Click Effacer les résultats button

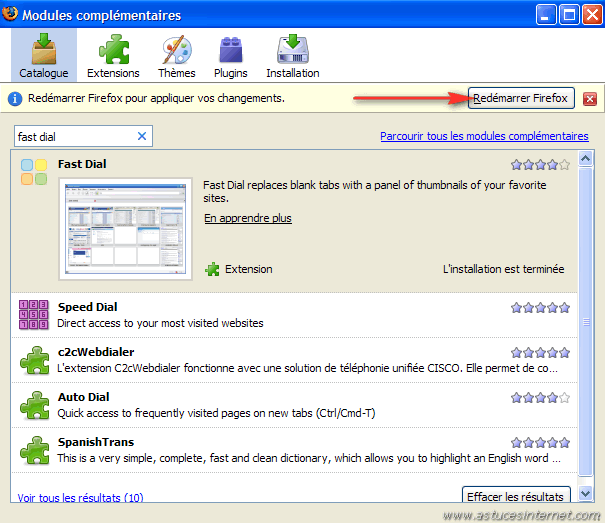pos(516,495)
